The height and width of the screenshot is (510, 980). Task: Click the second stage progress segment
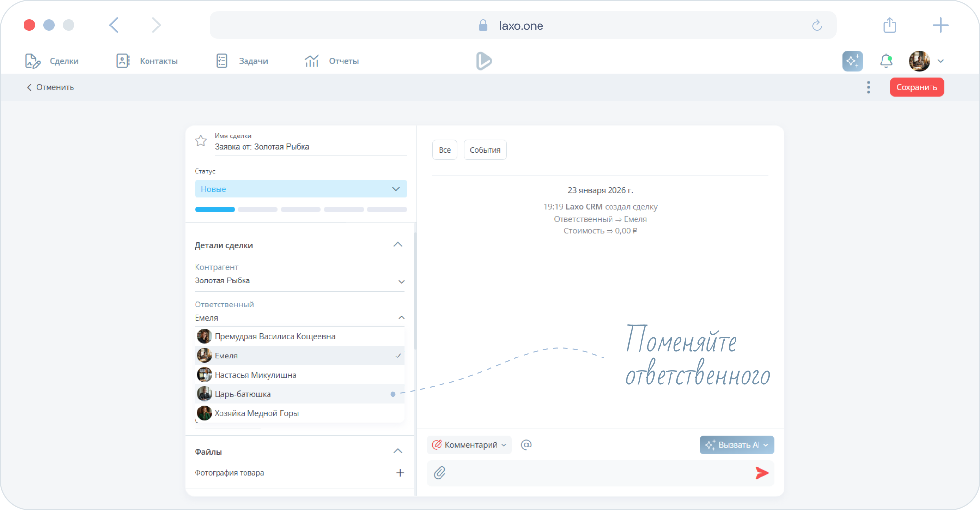[258, 210]
